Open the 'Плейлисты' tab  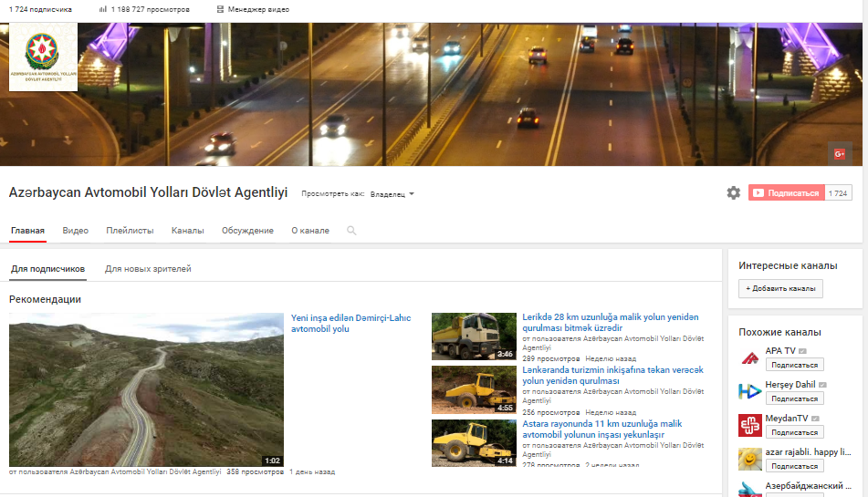tap(130, 231)
